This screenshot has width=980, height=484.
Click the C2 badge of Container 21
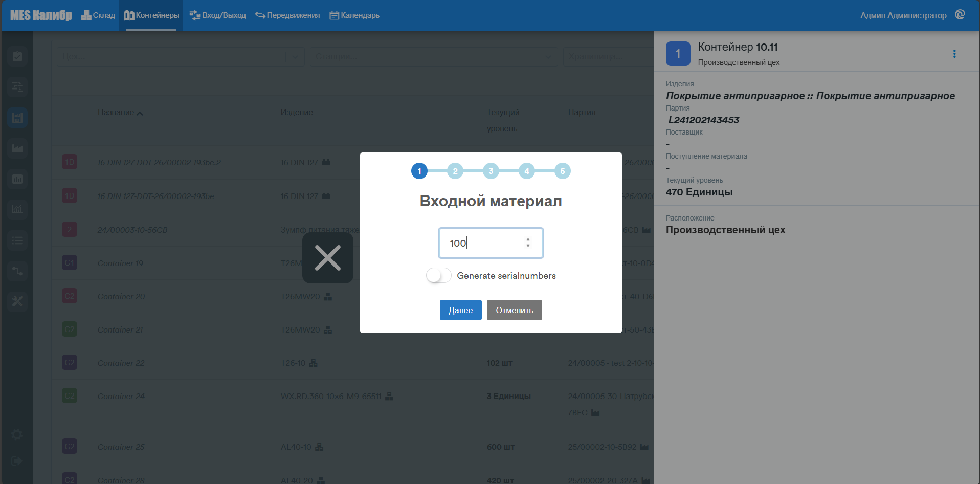(x=70, y=329)
